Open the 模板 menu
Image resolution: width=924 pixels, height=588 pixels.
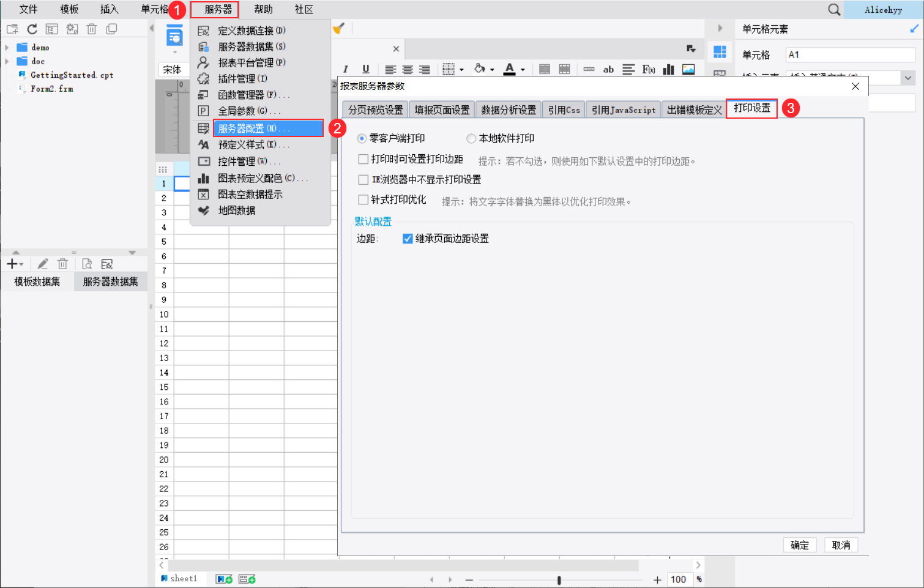point(69,9)
